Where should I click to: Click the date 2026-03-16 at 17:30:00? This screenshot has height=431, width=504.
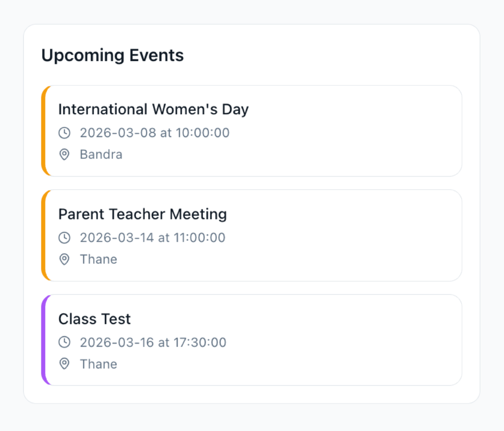pyautogui.click(x=153, y=342)
